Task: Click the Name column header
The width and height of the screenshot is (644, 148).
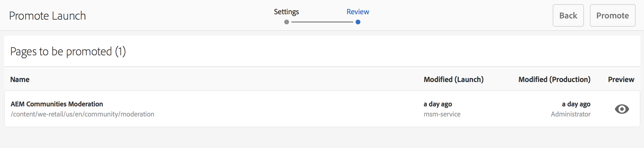Action: click(20, 79)
